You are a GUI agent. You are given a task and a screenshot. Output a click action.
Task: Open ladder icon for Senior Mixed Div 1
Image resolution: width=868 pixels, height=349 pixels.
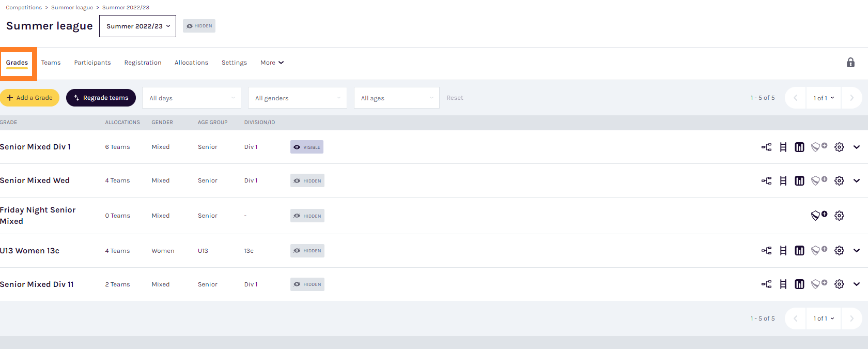pos(783,147)
